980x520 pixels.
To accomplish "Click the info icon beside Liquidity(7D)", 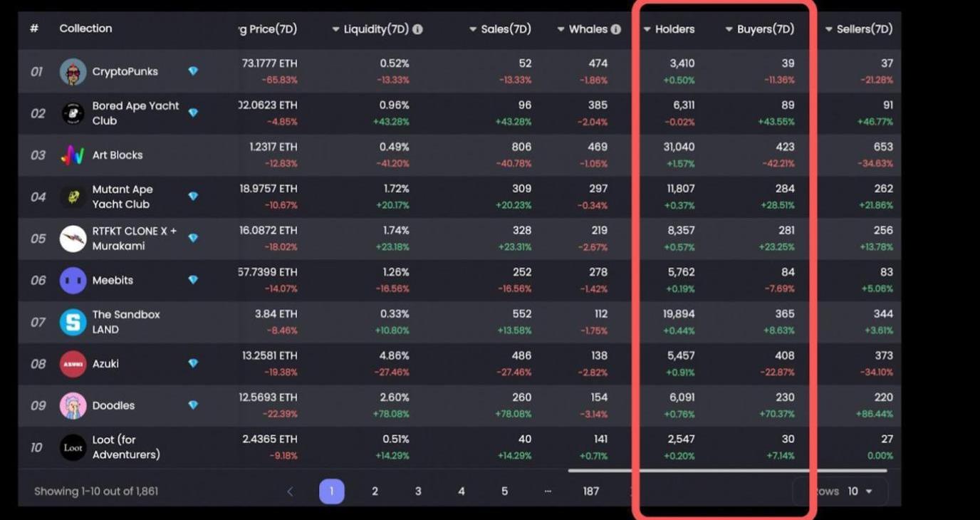I will point(417,29).
